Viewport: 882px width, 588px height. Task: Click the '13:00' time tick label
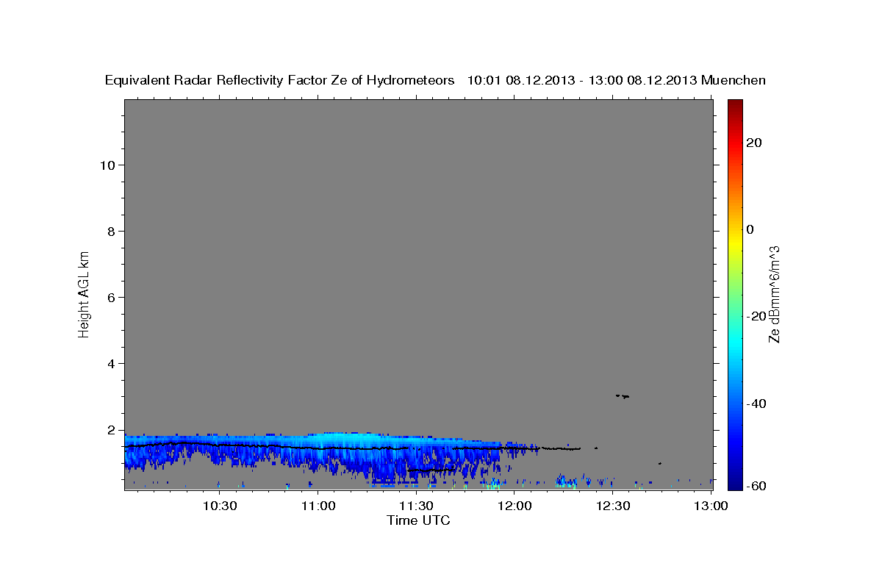(x=711, y=506)
